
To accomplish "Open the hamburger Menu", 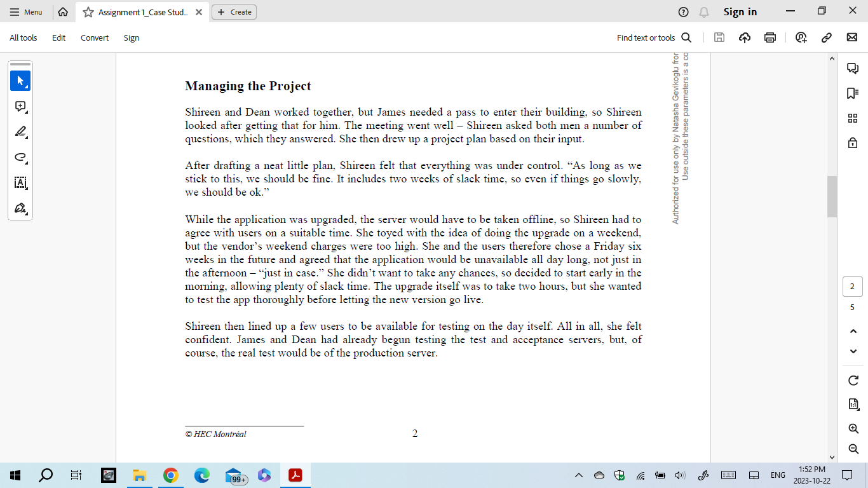I will tap(27, 11).
